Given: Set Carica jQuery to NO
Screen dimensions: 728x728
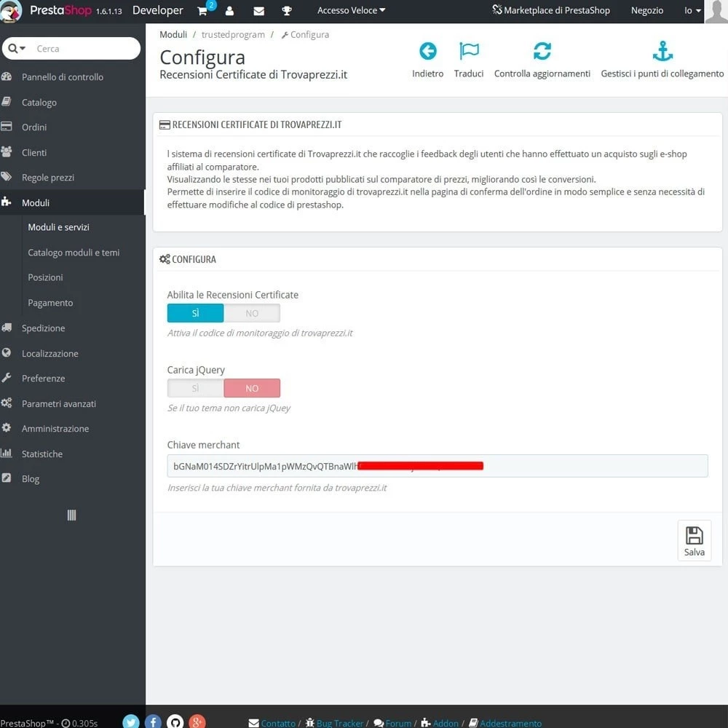Looking at the screenshot, I should pyautogui.click(x=252, y=388).
